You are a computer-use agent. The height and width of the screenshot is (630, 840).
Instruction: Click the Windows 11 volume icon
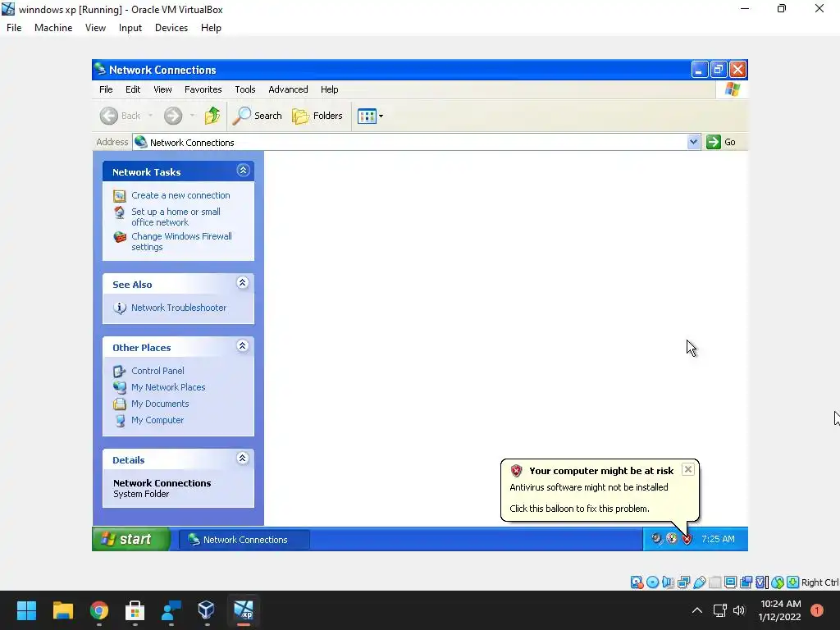click(739, 610)
